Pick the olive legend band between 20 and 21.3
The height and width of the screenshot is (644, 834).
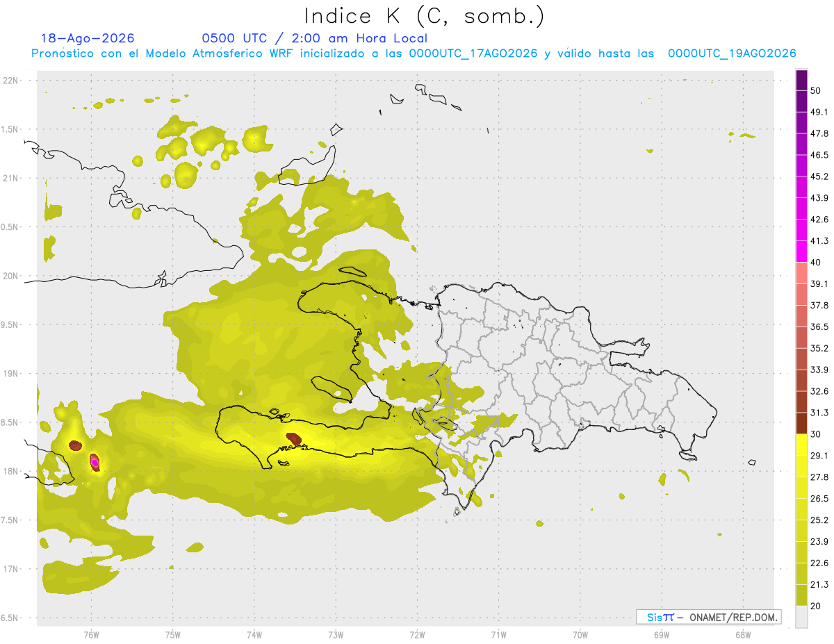[x=801, y=595]
